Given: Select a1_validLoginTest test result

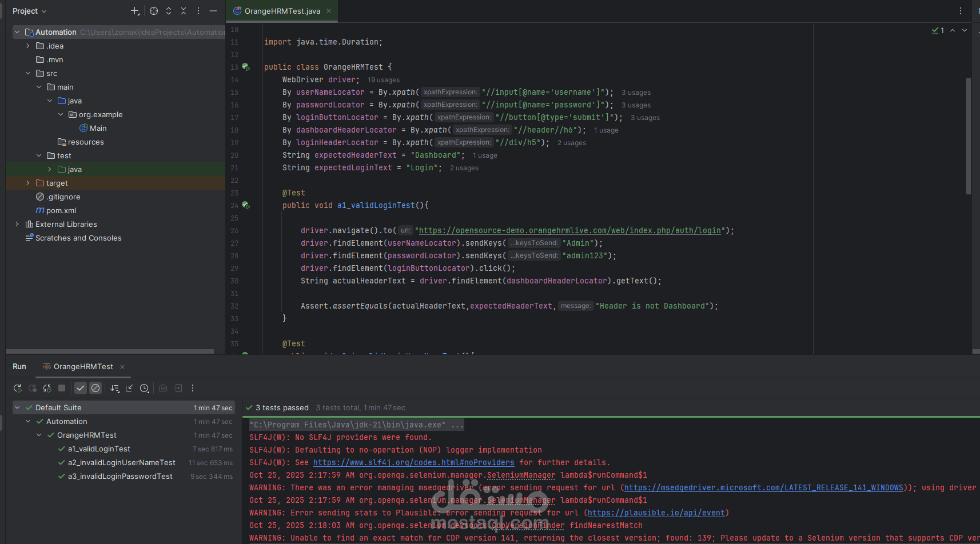Looking at the screenshot, I should click(x=99, y=449).
